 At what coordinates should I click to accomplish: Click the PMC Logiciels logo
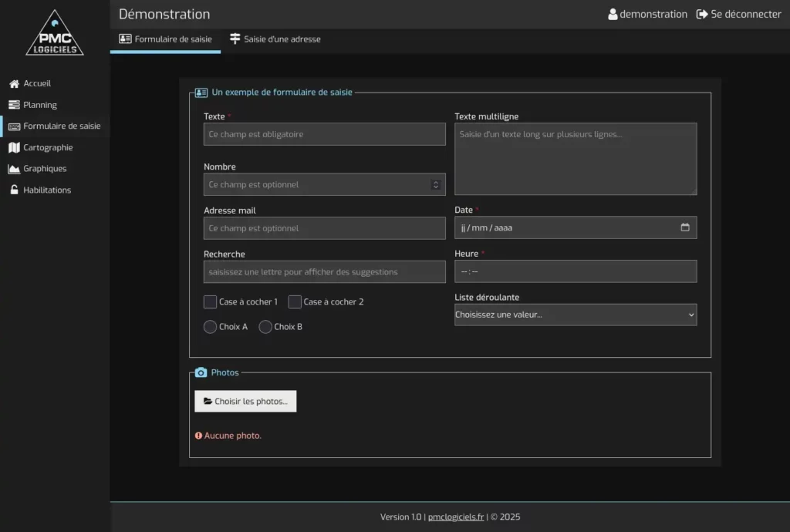point(55,32)
